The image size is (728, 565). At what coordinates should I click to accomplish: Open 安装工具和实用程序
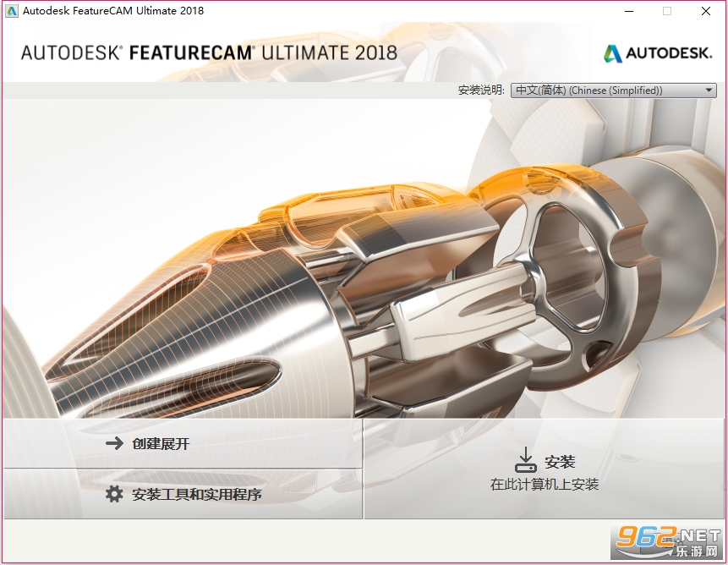[183, 494]
